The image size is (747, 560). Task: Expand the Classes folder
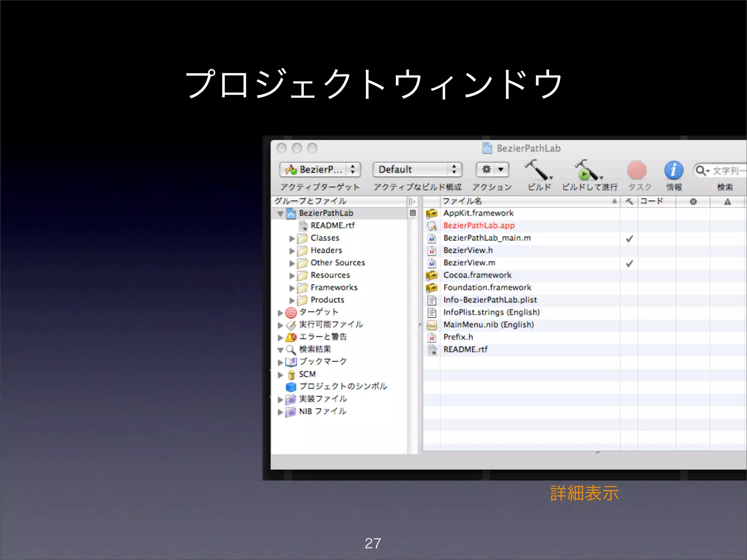click(x=292, y=238)
